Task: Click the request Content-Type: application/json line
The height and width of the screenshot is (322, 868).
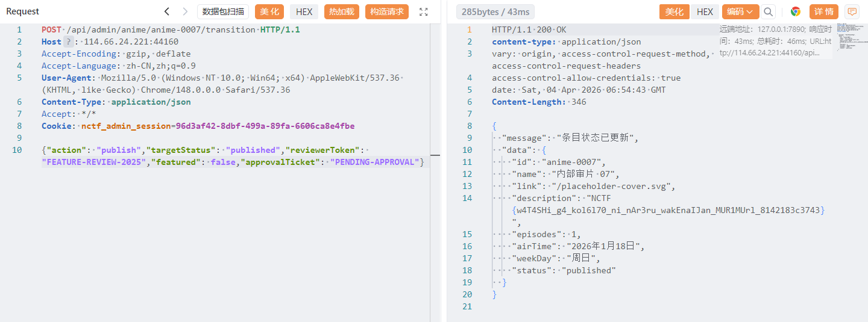Action: 116,102
